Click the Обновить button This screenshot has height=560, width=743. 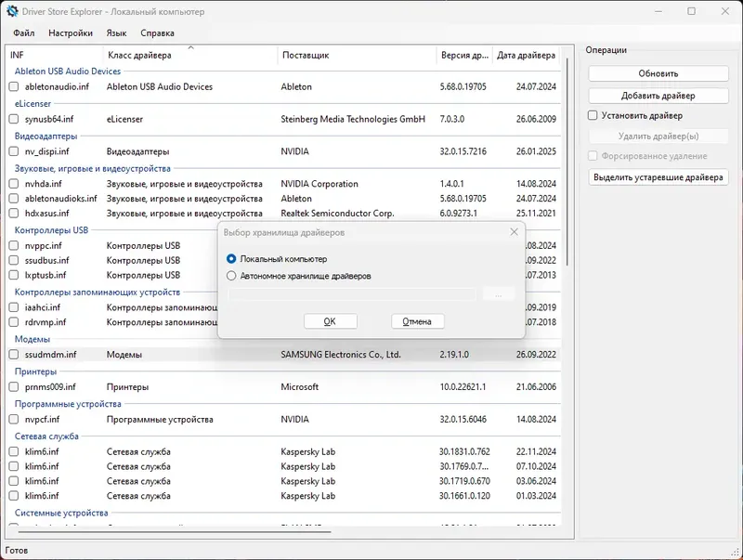(x=658, y=73)
